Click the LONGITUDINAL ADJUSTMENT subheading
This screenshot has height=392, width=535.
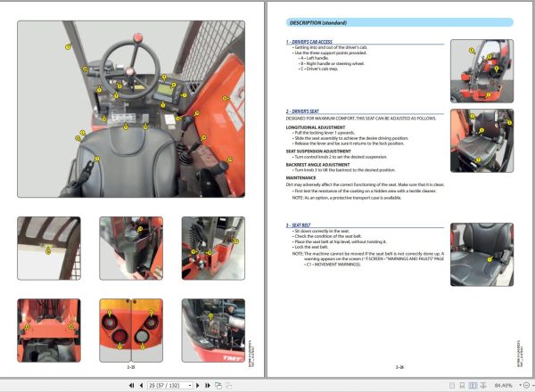coord(316,127)
